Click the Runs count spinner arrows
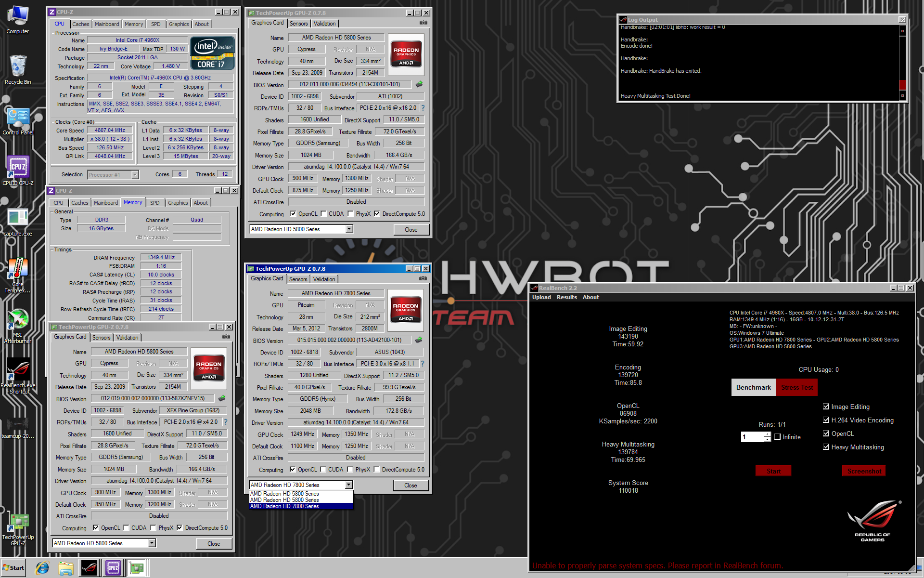Screen dimensions: 924x578 coord(767,437)
